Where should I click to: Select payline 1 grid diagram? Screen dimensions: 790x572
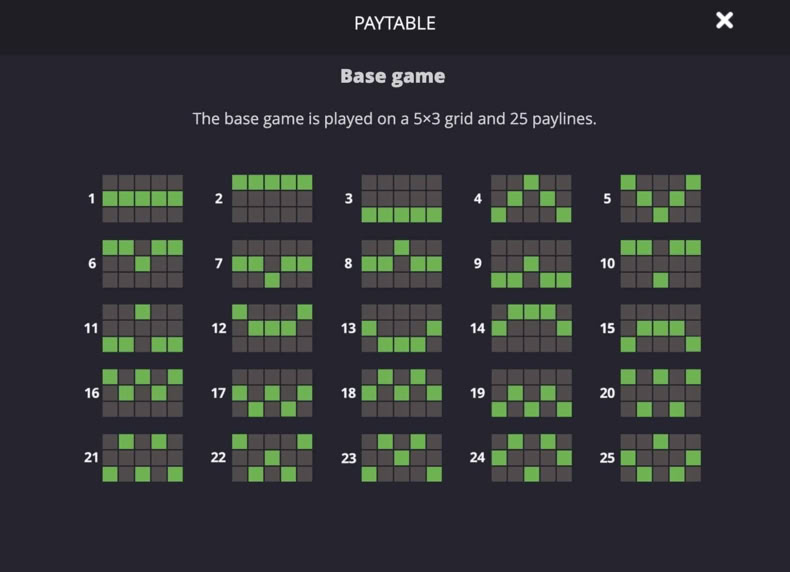coord(143,199)
